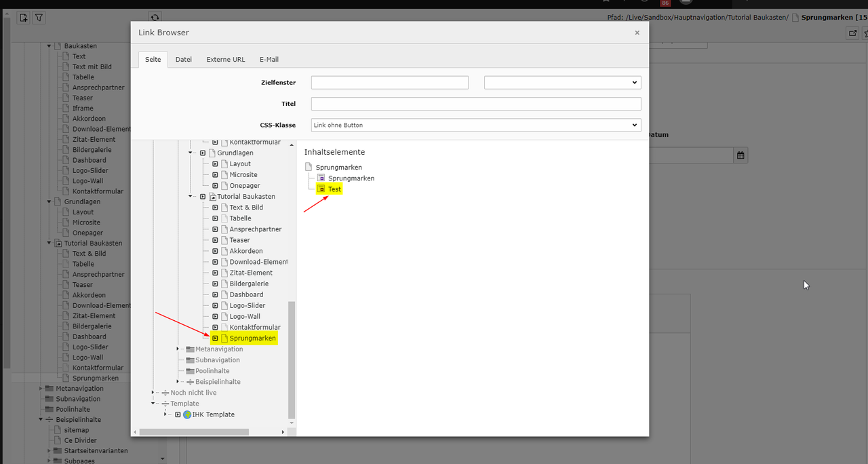Open the Externe URL tab

coord(226,60)
